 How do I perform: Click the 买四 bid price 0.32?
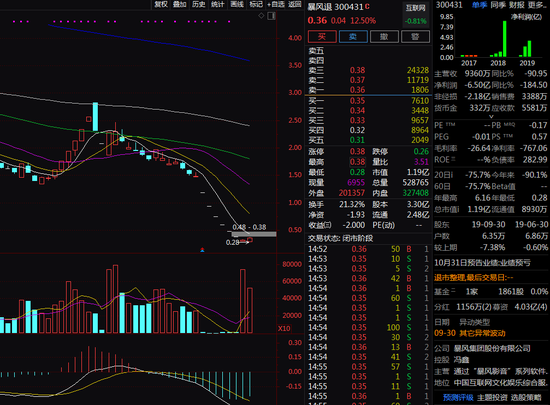pyautogui.click(x=357, y=130)
